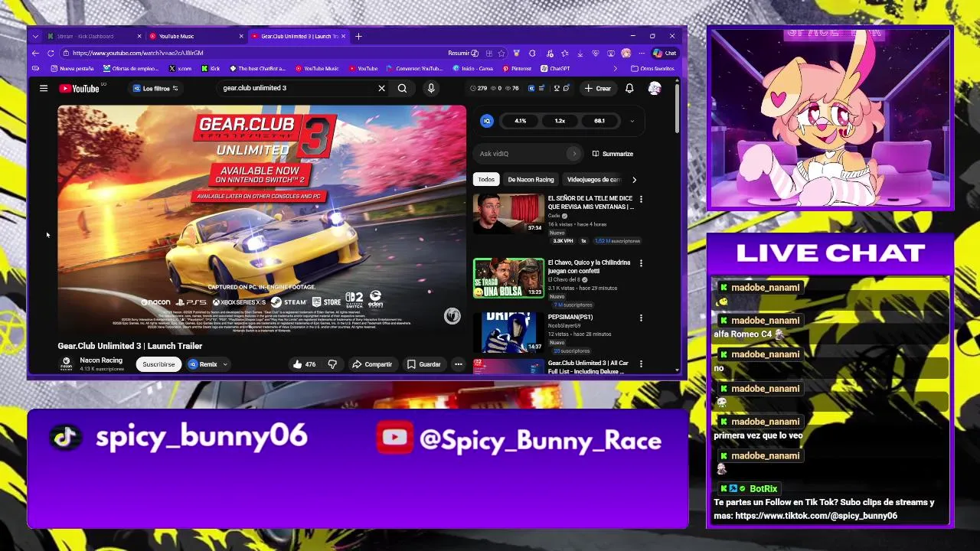The height and width of the screenshot is (551, 980).
Task: Click the Gear.Club video player
Action: pyautogui.click(x=262, y=219)
